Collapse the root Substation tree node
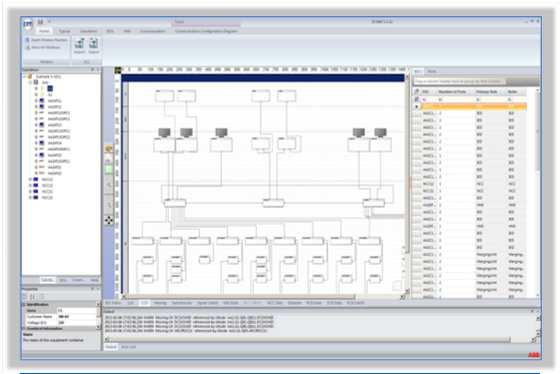This screenshot has height=374, width=560. [25, 76]
